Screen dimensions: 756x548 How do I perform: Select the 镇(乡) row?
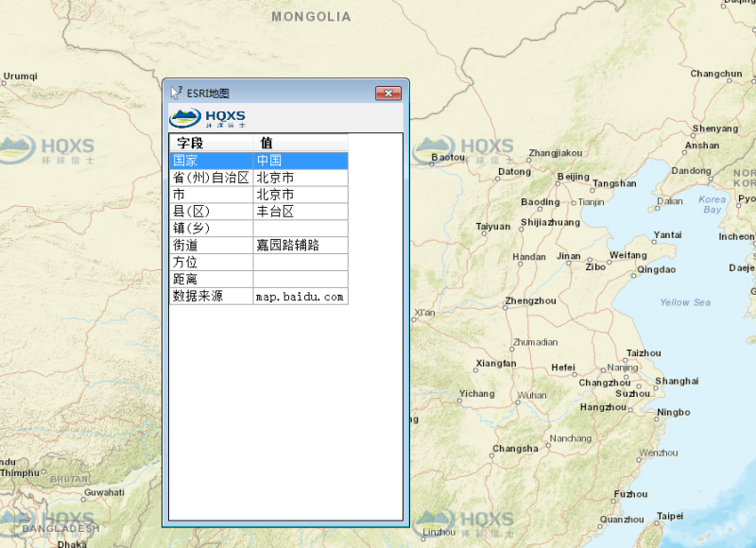point(211,229)
